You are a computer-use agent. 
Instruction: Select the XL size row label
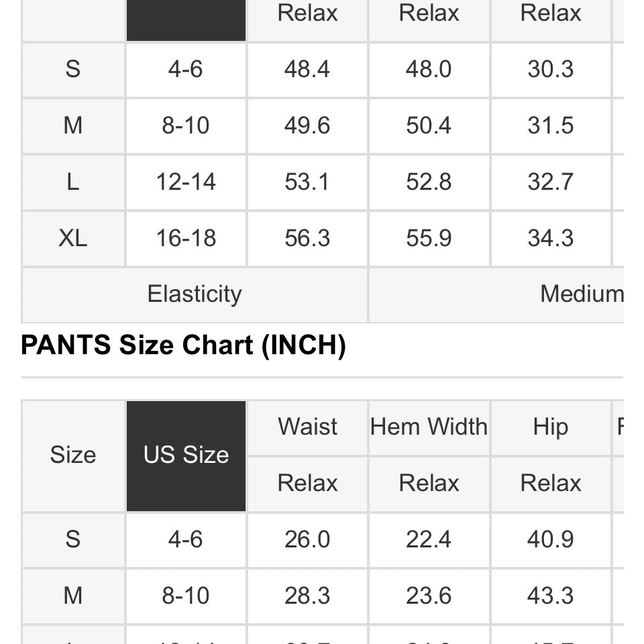pos(73,238)
